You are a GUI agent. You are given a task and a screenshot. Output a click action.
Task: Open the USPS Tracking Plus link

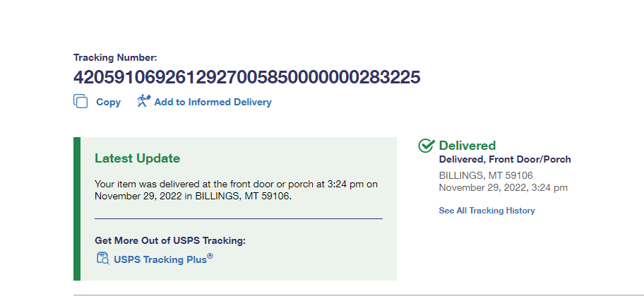click(160, 259)
